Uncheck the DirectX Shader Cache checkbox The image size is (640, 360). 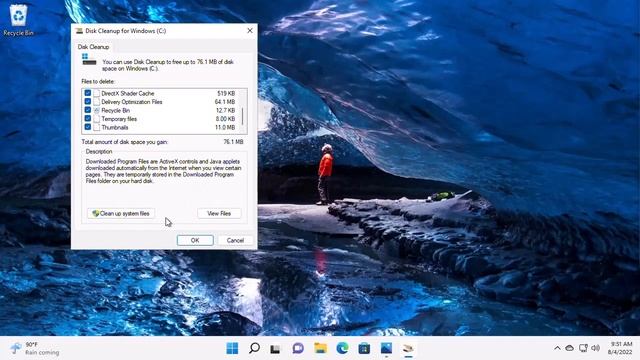click(88, 93)
